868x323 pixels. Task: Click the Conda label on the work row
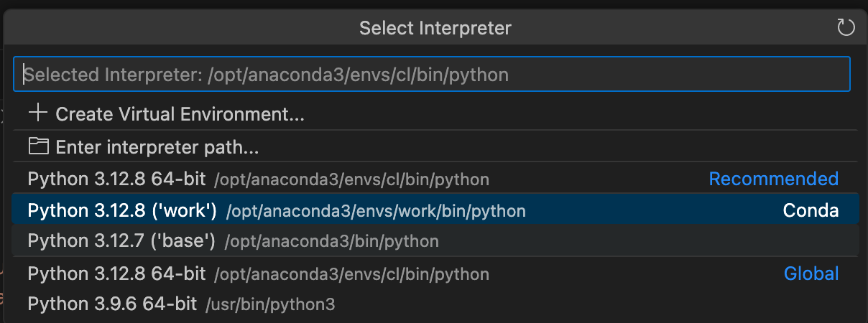click(x=811, y=211)
